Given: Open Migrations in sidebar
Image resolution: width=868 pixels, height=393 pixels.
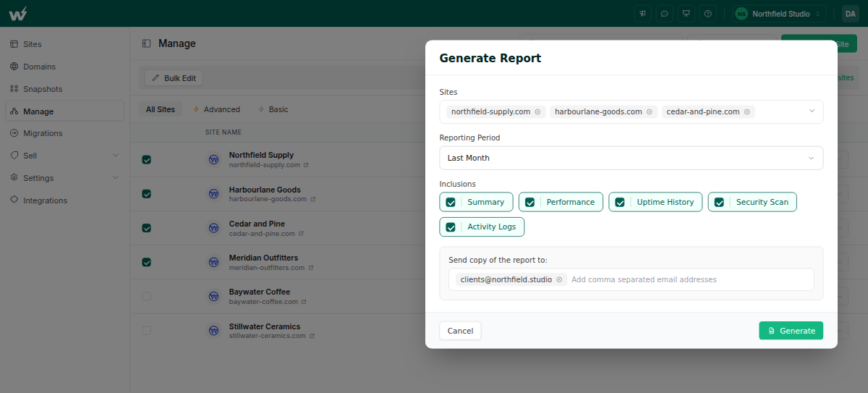Looking at the screenshot, I should (x=65, y=133).
